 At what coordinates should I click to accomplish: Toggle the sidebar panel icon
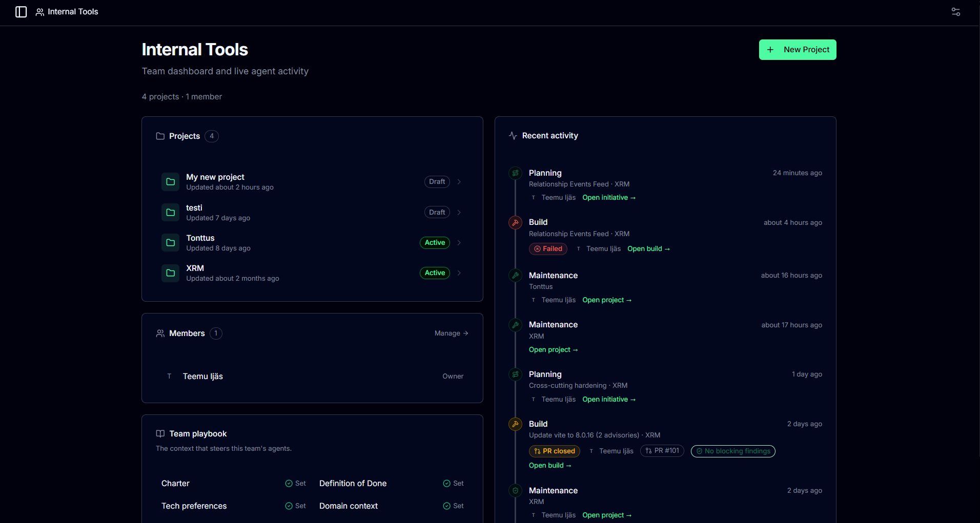click(21, 12)
